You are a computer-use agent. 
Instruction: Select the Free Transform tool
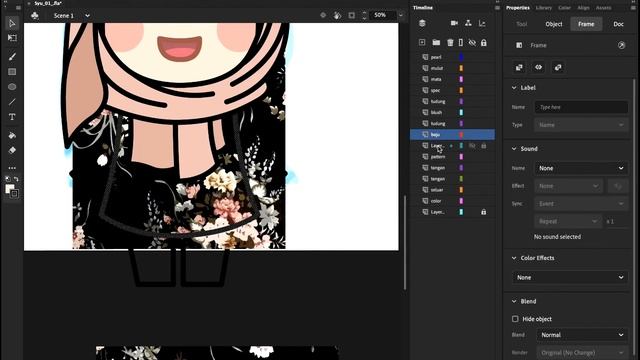pyautogui.click(x=12, y=38)
